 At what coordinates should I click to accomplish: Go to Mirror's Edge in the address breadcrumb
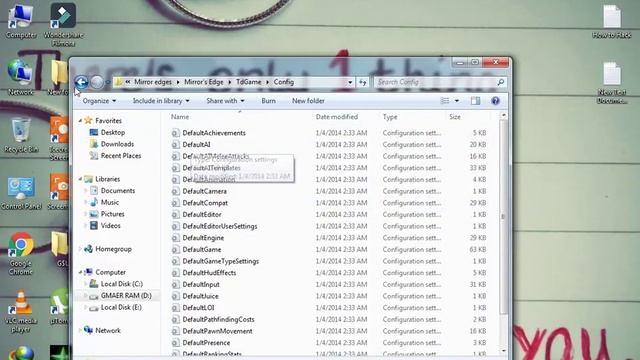point(204,82)
